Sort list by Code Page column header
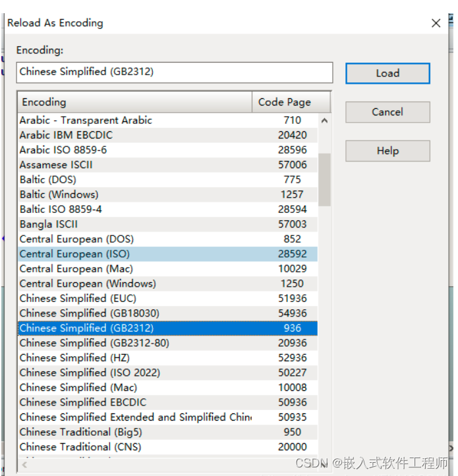 point(291,102)
